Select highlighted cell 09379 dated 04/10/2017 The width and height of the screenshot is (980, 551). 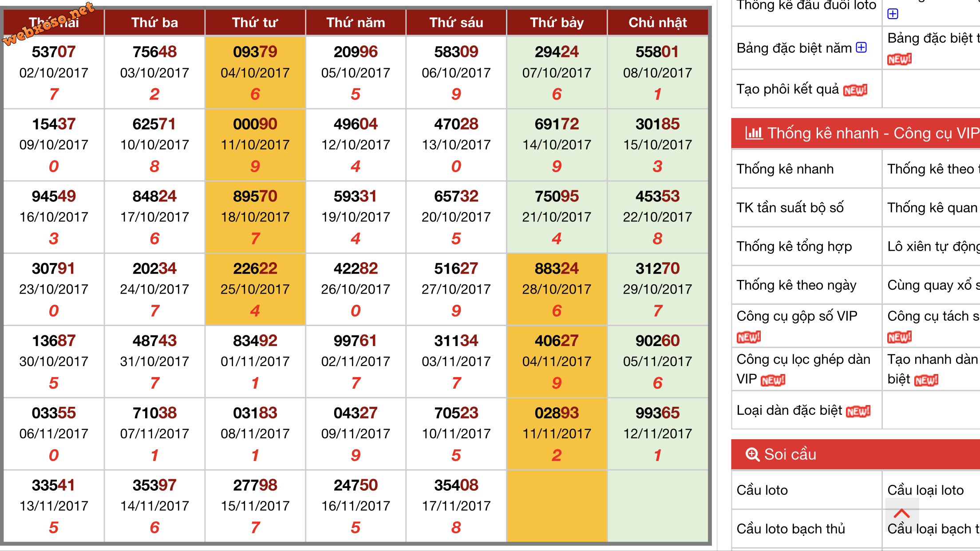255,72
